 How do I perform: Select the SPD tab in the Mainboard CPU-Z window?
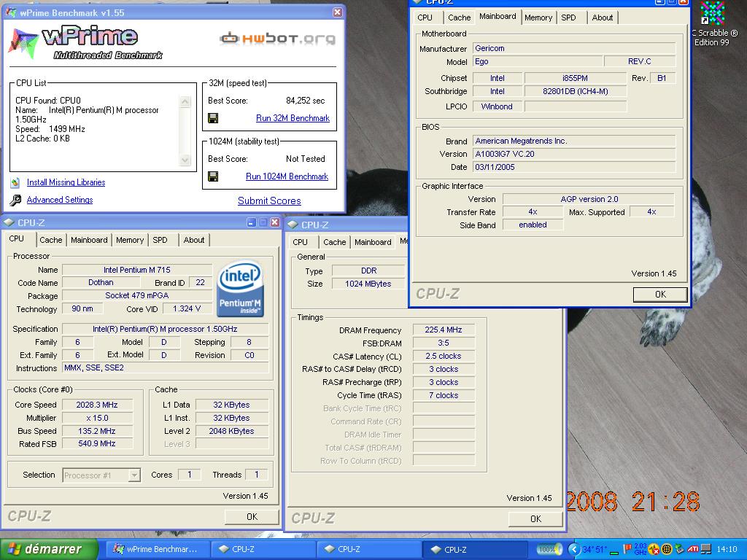coord(568,17)
